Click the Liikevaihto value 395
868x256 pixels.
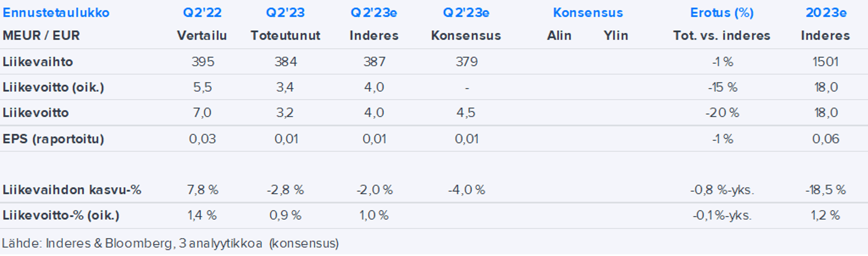(x=203, y=62)
